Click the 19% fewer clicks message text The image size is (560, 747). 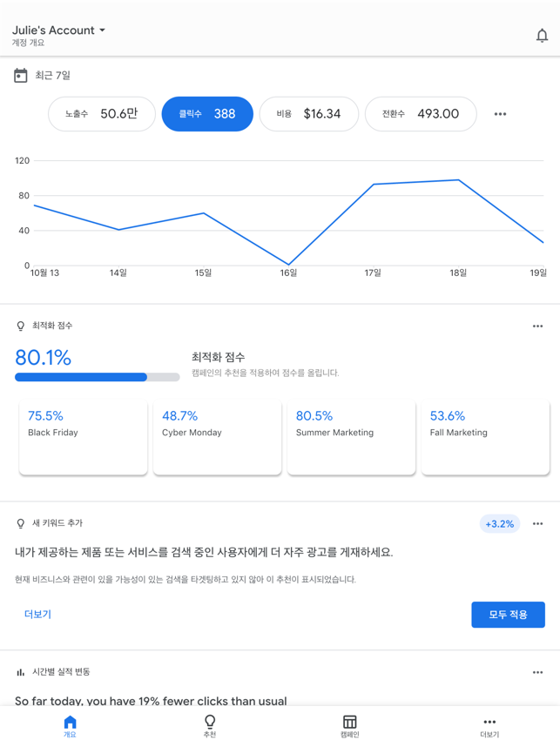(151, 701)
